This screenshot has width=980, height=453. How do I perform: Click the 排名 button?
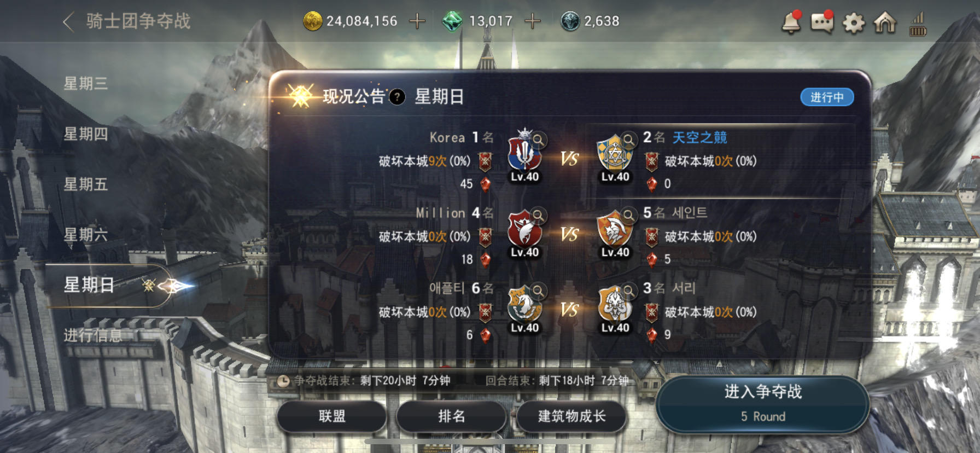452,416
